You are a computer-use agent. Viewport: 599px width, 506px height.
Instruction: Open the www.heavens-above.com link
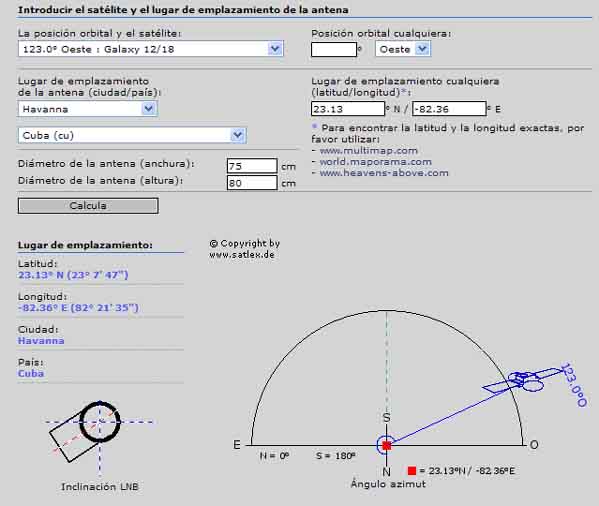click(x=384, y=173)
